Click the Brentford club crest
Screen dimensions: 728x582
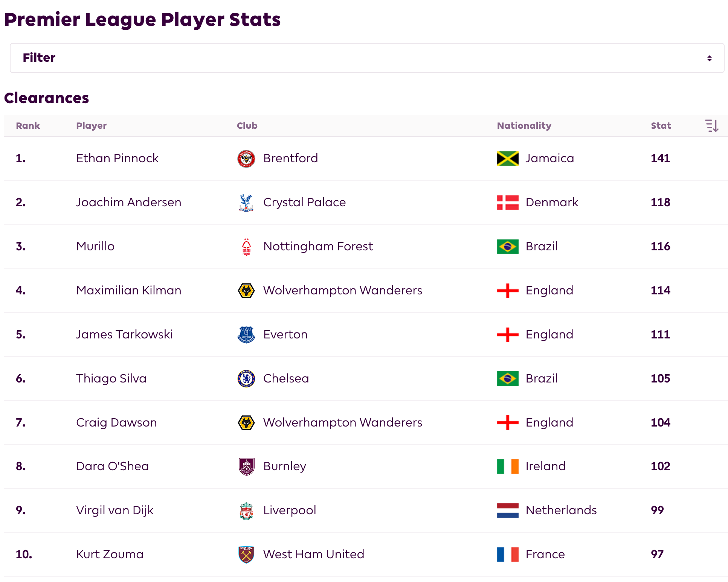[246, 158]
